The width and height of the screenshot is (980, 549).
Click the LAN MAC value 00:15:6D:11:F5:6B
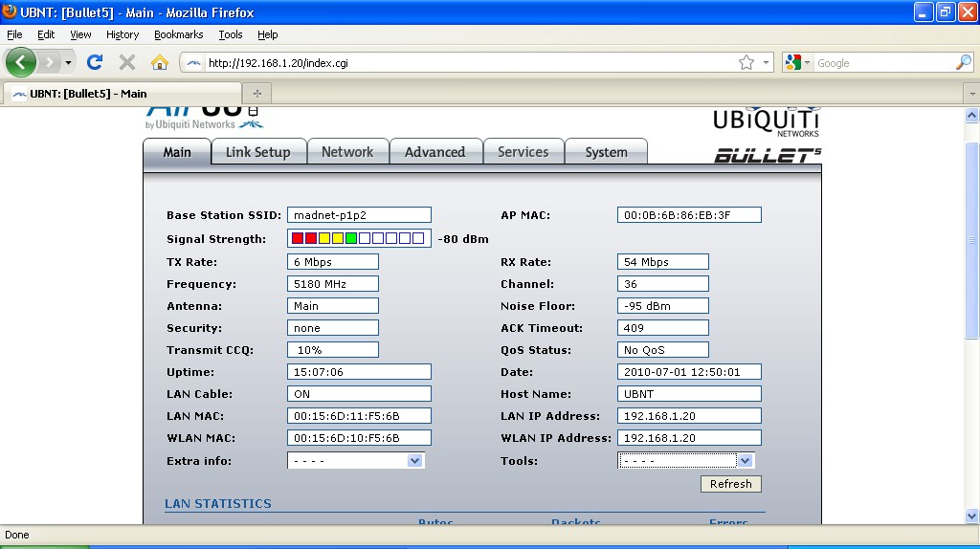[359, 416]
